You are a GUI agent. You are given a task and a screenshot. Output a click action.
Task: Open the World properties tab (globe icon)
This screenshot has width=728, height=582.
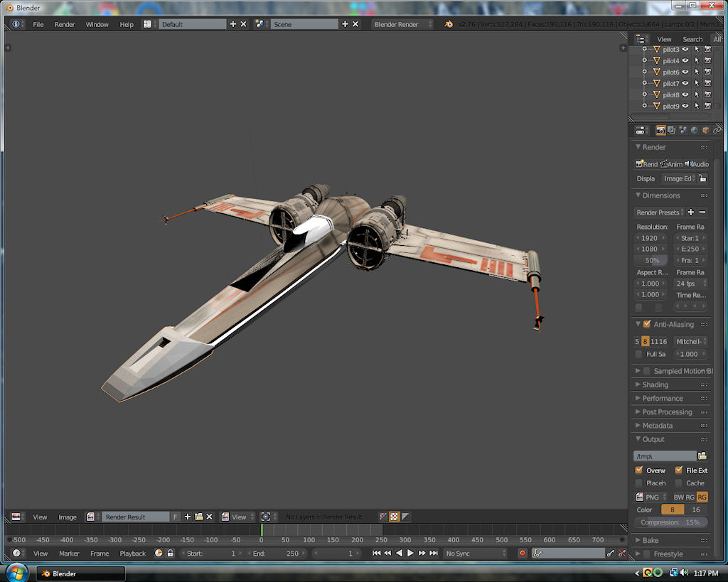pyautogui.click(x=694, y=131)
